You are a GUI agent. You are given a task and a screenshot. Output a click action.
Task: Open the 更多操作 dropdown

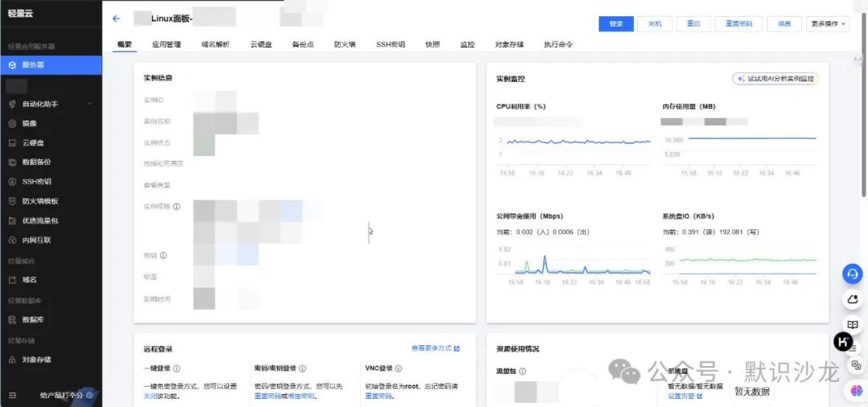click(828, 24)
